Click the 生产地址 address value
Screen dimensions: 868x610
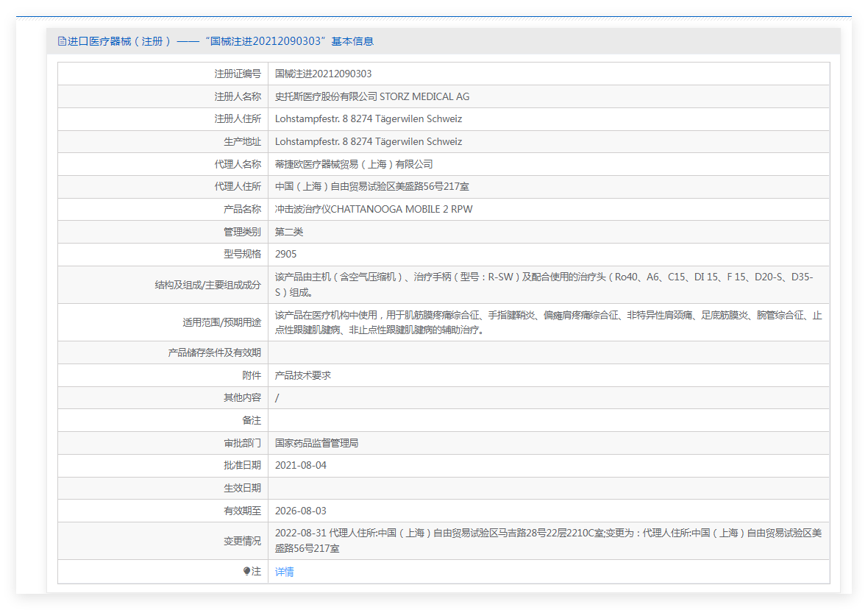pyautogui.click(x=369, y=142)
